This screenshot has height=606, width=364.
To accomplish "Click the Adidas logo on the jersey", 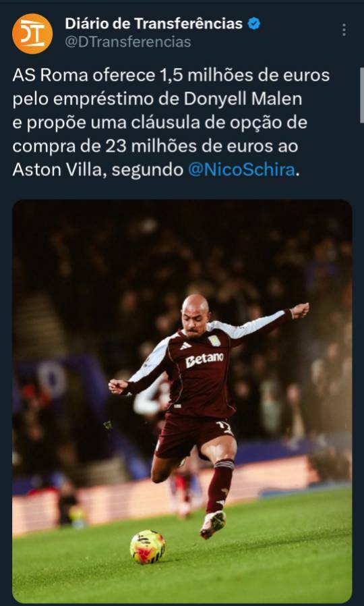I will click(x=185, y=346).
